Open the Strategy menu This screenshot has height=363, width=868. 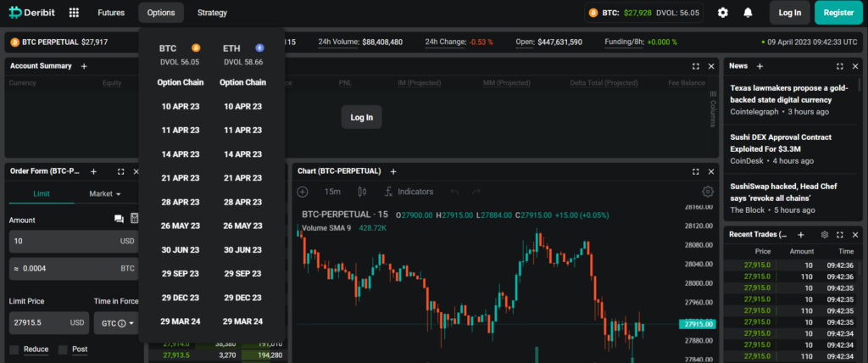[212, 13]
